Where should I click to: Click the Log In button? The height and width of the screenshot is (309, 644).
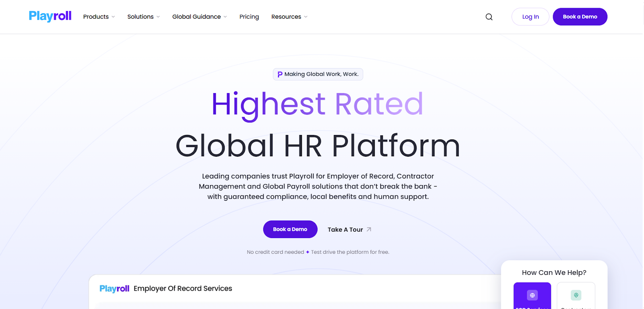tap(530, 17)
